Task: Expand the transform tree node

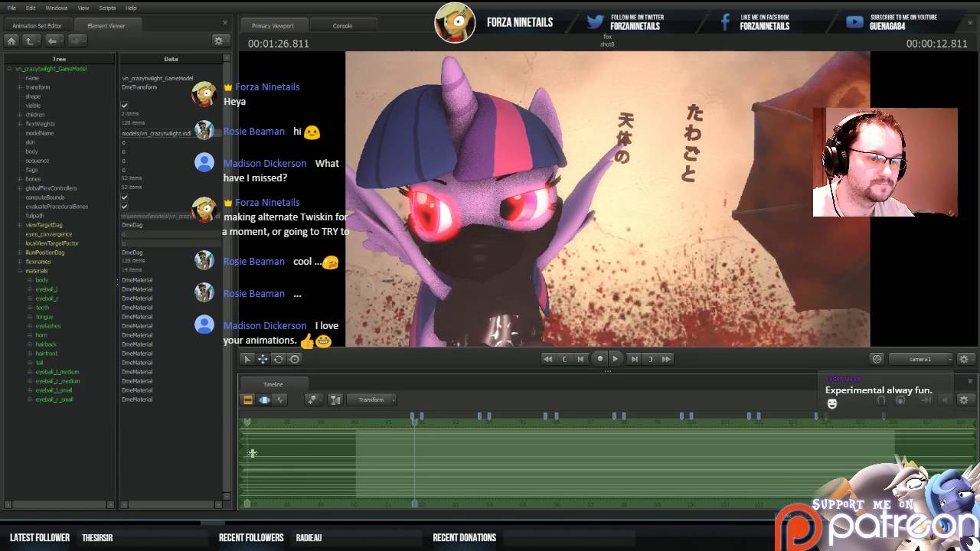Action: coord(20,87)
